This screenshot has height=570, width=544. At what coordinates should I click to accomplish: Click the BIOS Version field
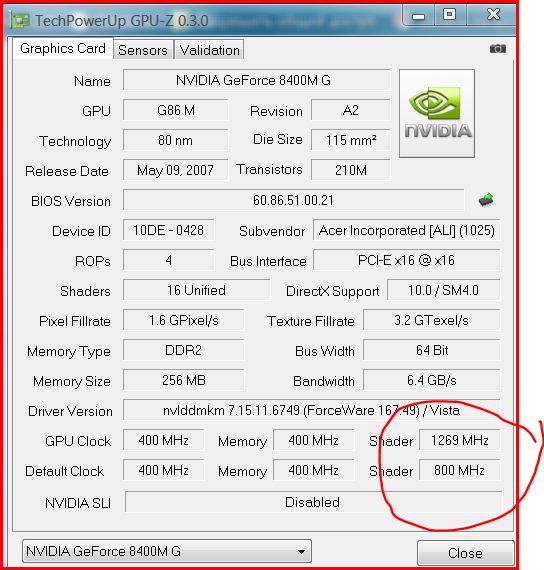(293, 200)
